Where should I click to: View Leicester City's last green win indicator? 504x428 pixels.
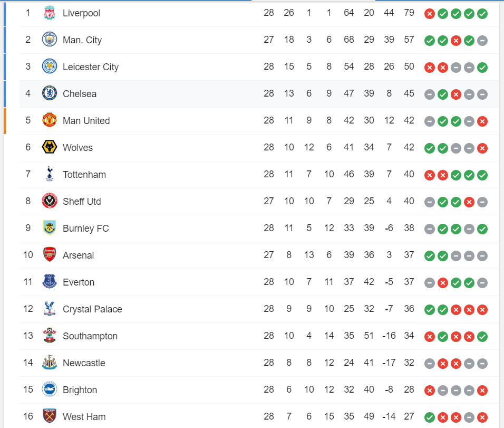click(x=482, y=68)
